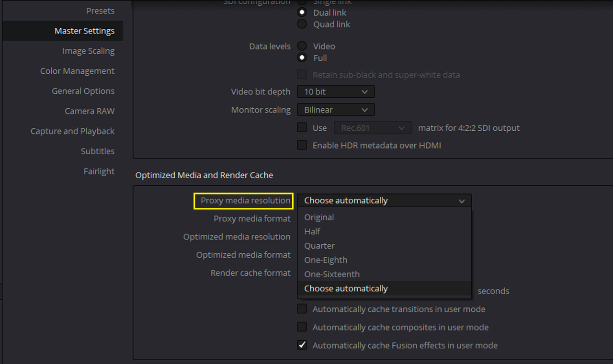Open the Color Management section

click(77, 71)
